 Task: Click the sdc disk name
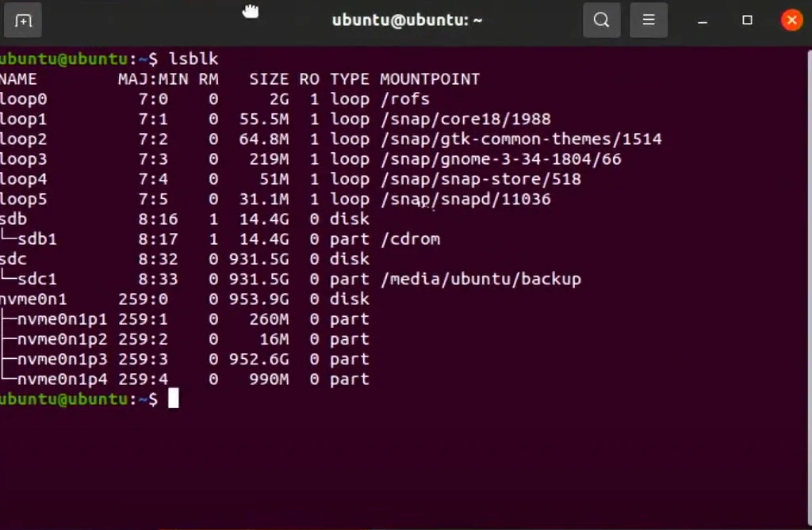point(13,259)
